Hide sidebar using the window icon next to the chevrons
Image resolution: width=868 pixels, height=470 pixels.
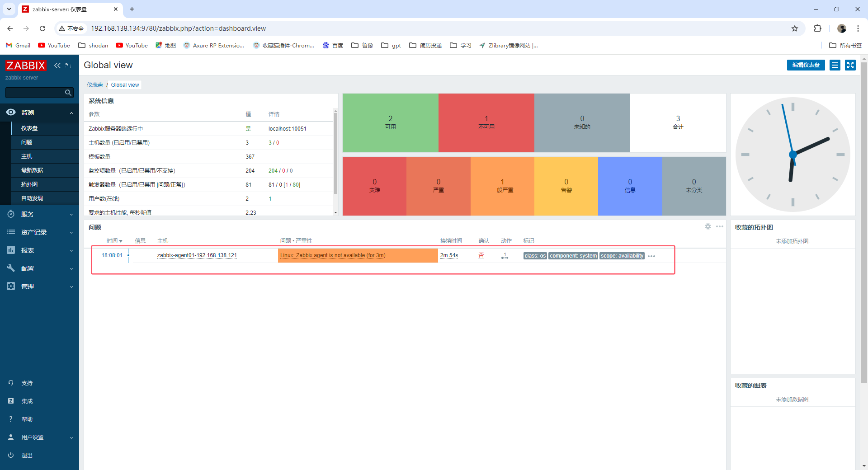pos(68,66)
